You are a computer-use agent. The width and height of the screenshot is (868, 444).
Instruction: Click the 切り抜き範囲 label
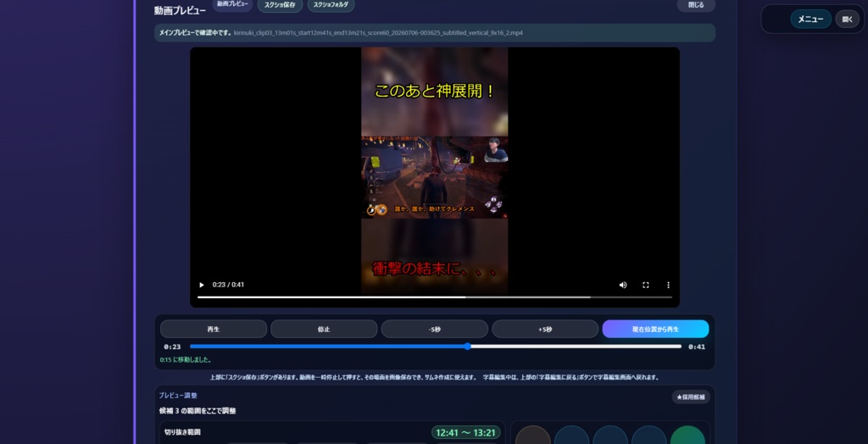click(x=182, y=432)
